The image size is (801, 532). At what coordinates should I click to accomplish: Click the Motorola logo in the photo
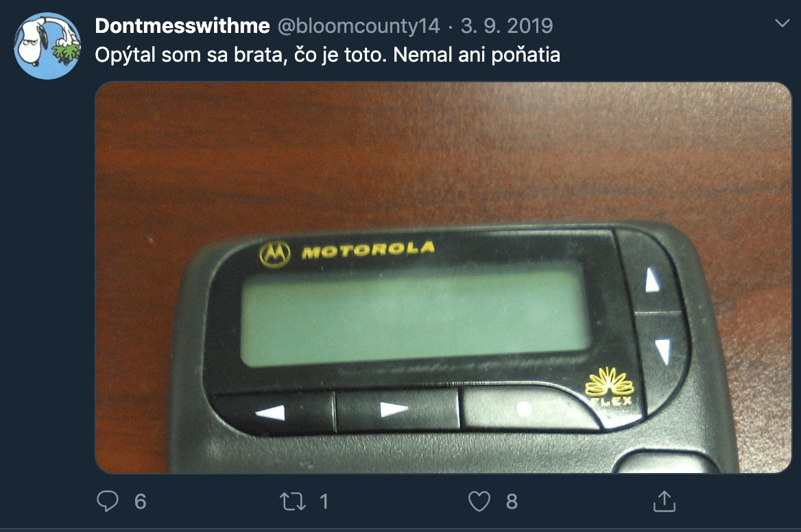tap(348, 252)
